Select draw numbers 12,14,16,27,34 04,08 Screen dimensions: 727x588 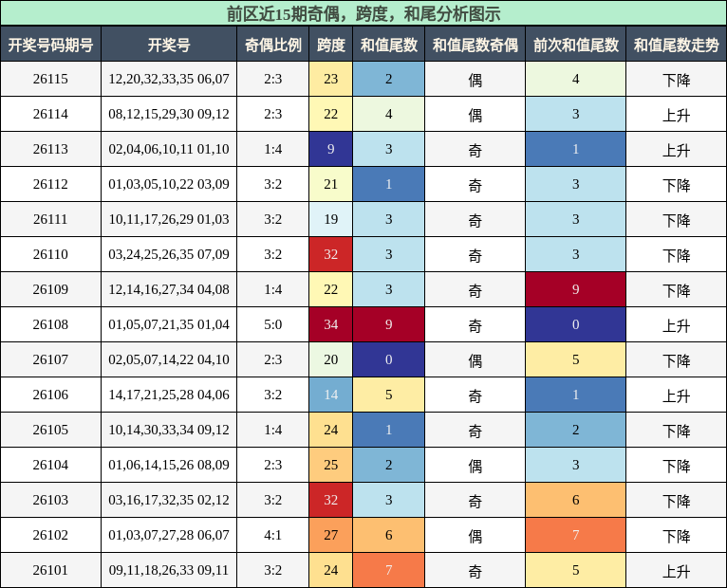tap(169, 289)
